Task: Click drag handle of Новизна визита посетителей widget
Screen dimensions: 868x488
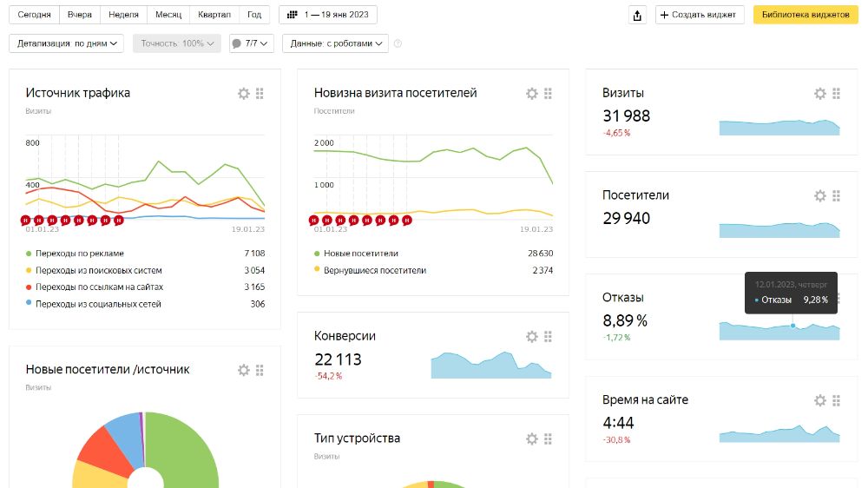Action: tap(548, 94)
